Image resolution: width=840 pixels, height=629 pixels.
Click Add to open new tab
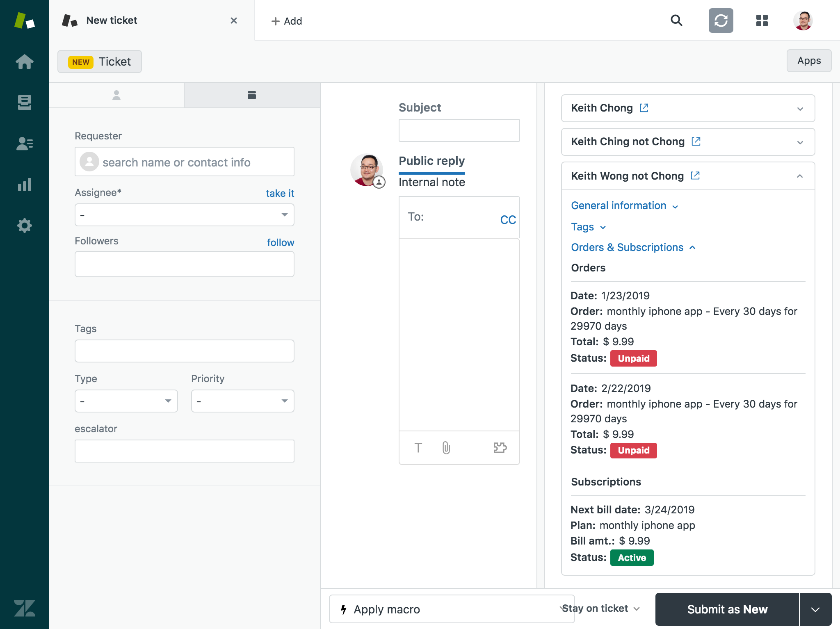[x=286, y=21]
